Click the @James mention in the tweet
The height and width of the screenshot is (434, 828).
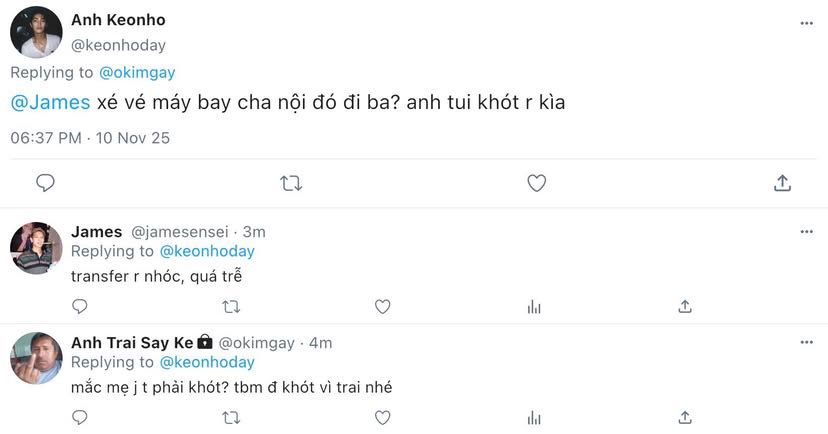click(50, 102)
